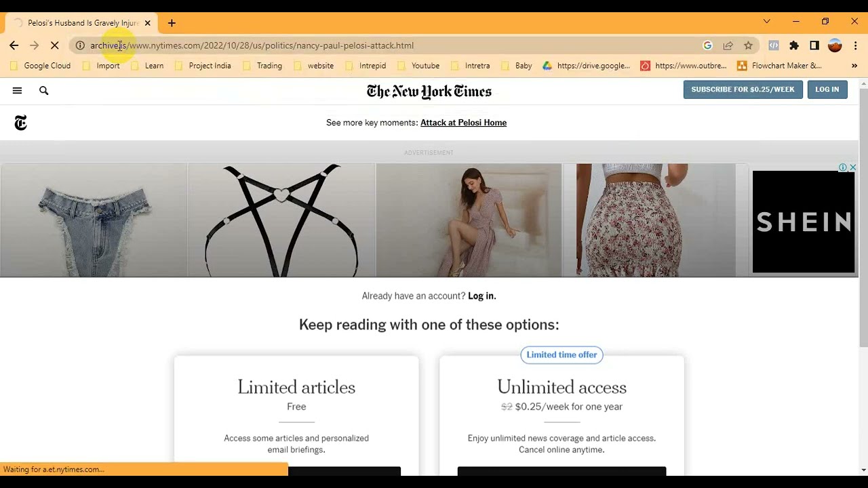Open the site information icon in address bar
The width and height of the screenshot is (868, 488).
(80, 45)
